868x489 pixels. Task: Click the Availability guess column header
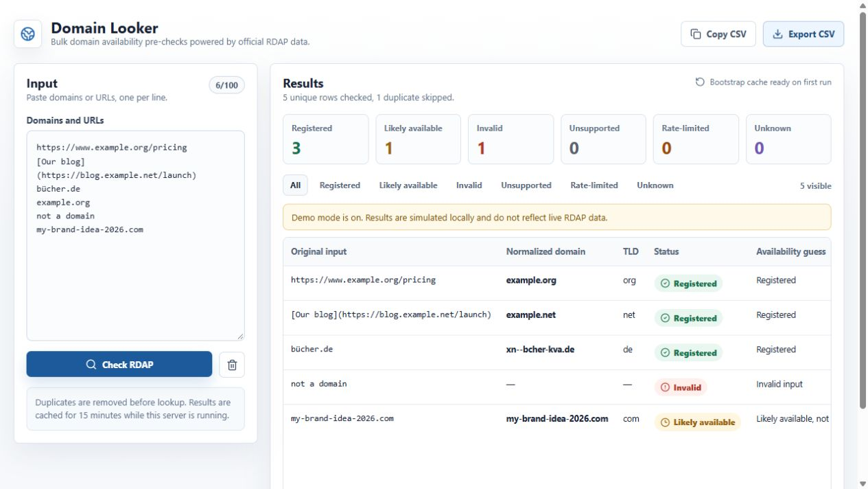pos(791,252)
